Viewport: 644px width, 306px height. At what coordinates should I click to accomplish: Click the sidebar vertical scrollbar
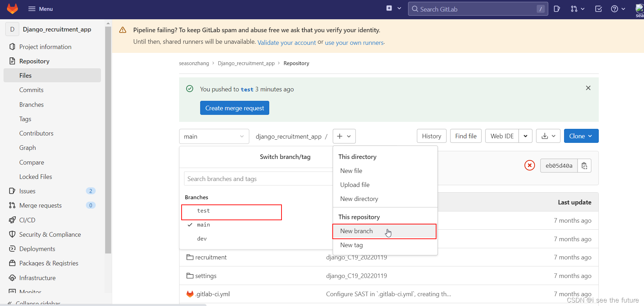108,140
